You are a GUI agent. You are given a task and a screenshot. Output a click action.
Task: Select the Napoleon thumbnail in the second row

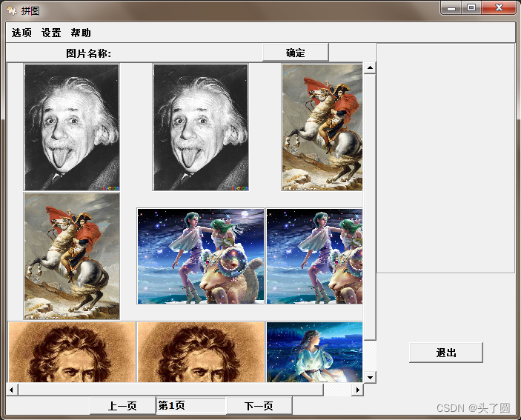[72, 256]
